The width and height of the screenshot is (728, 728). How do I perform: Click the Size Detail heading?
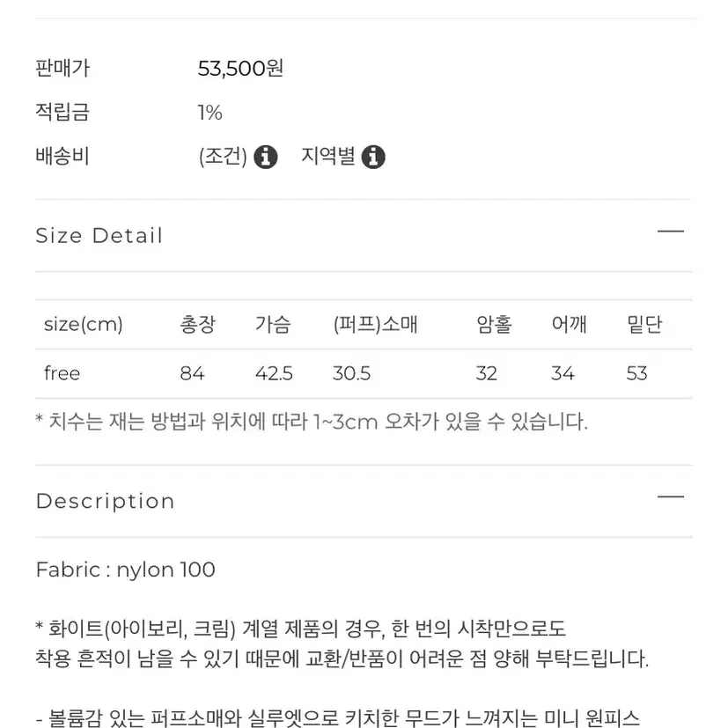(99, 235)
